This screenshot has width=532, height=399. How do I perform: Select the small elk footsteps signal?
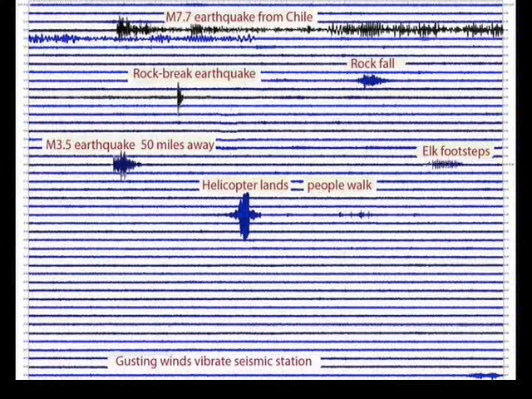coord(446,165)
